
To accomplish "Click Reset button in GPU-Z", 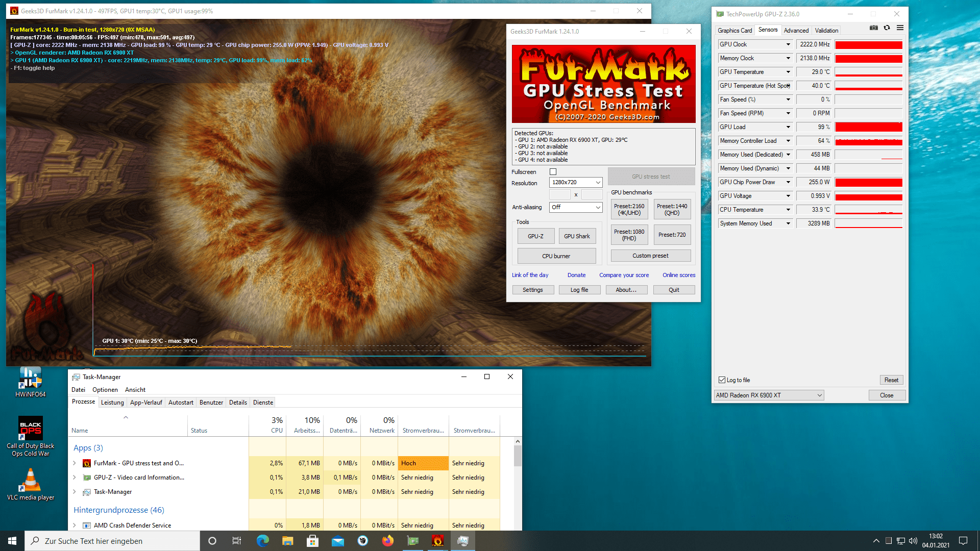I will click(891, 380).
